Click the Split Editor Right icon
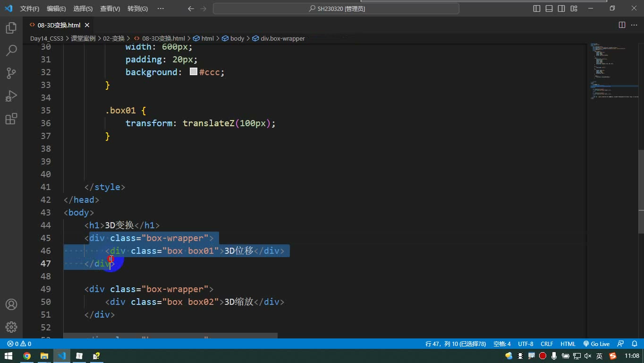 coord(622,25)
